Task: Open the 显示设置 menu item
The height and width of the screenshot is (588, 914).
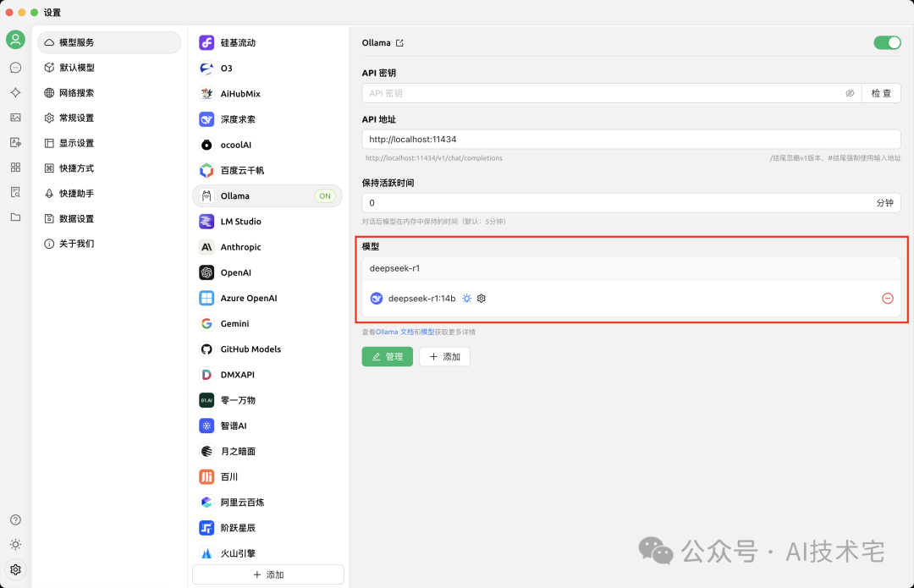Action: coord(109,143)
